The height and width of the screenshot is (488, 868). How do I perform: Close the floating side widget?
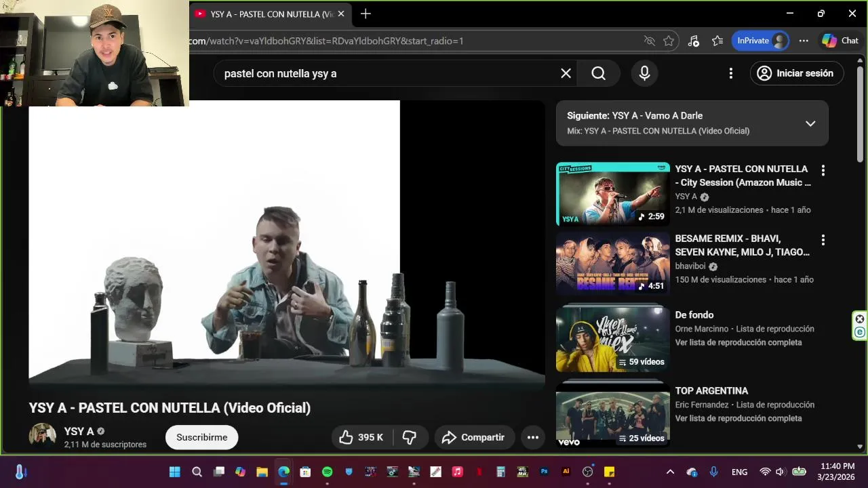coord(860,319)
